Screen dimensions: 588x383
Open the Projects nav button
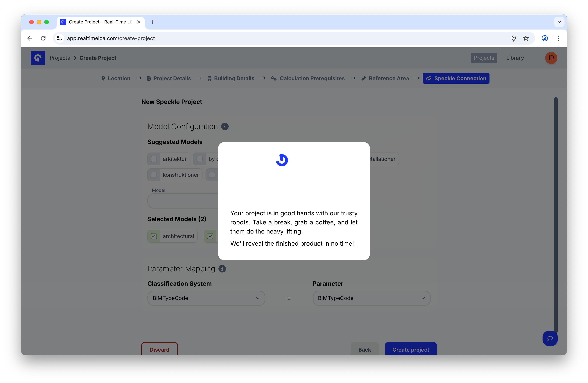(x=484, y=58)
